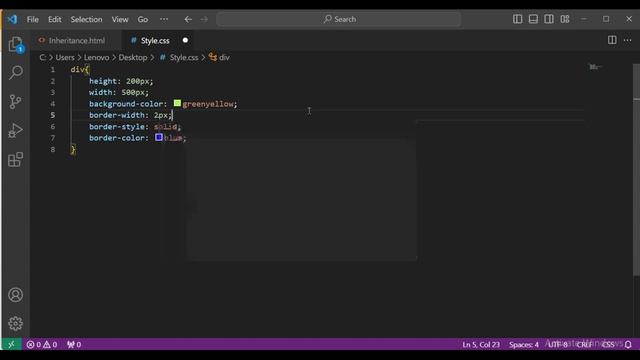Split the editor to the right
Image resolution: width=640 pixels, height=360 pixels.
612,40
